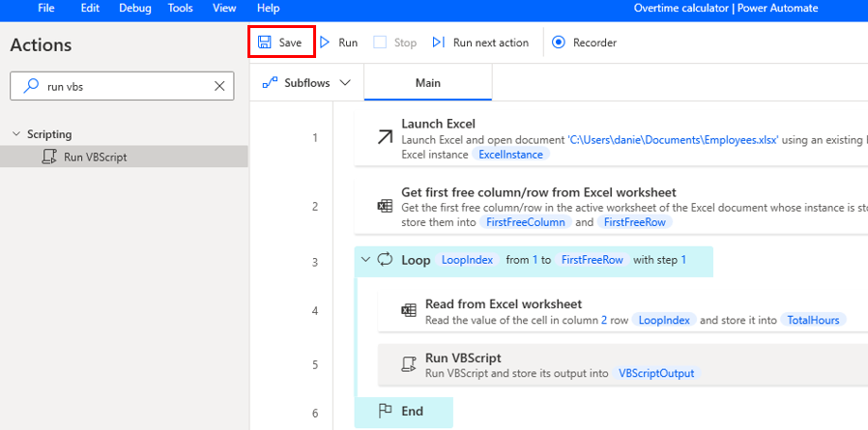Click the Loop block title text
Viewport: 868px width, 430px height.
click(x=416, y=260)
